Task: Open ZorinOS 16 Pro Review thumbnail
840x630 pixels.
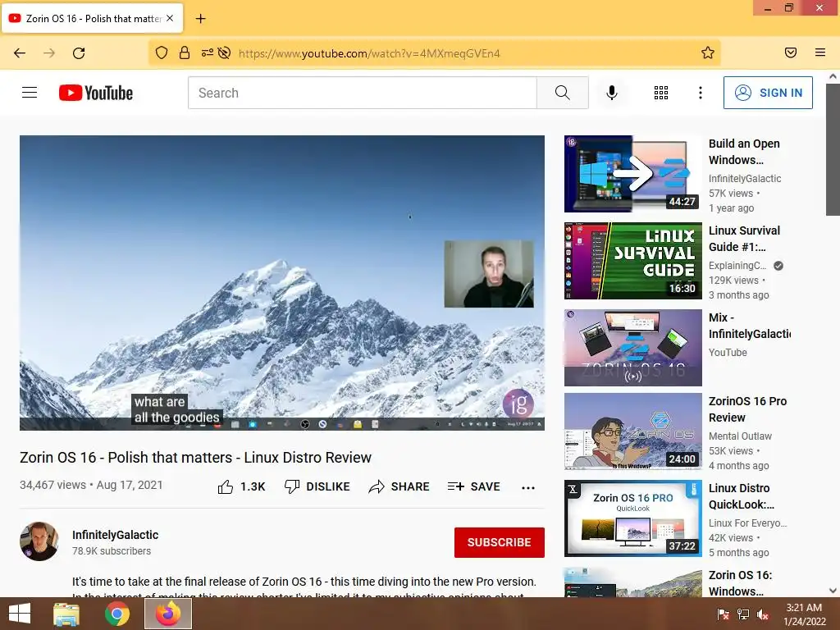Action: [632, 431]
